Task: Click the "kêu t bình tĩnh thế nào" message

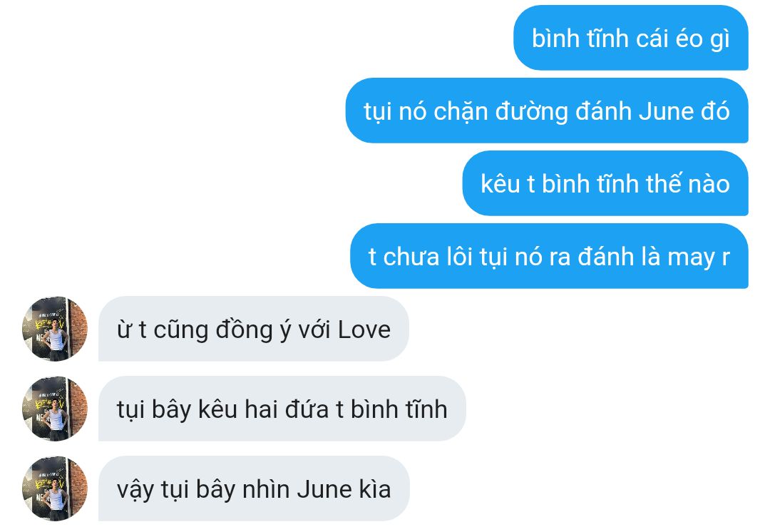Action: pyautogui.click(x=605, y=183)
